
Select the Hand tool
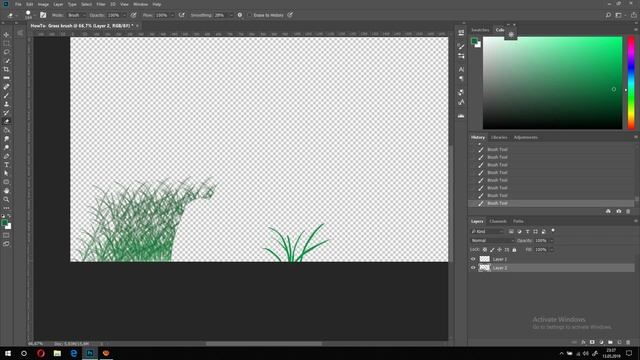(x=7, y=191)
